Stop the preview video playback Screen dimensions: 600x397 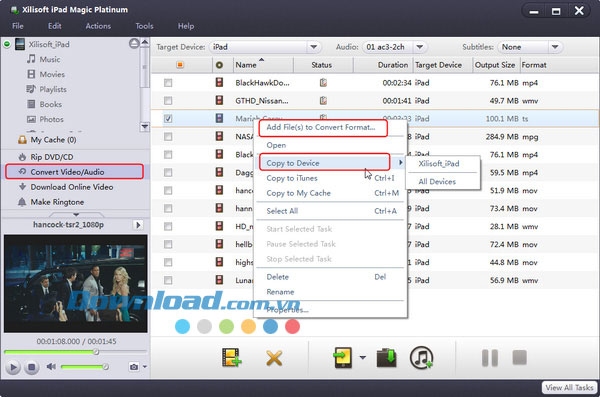32,368
